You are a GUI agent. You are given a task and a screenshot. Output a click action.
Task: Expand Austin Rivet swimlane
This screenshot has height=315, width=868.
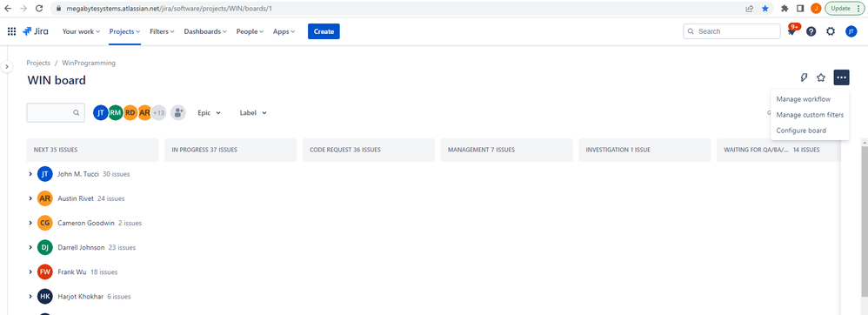[x=30, y=198]
